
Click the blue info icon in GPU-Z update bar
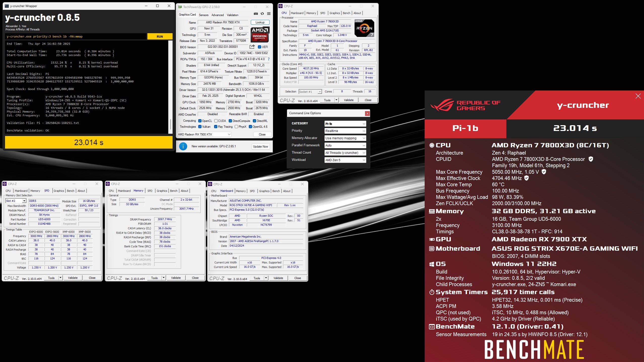coord(183,146)
